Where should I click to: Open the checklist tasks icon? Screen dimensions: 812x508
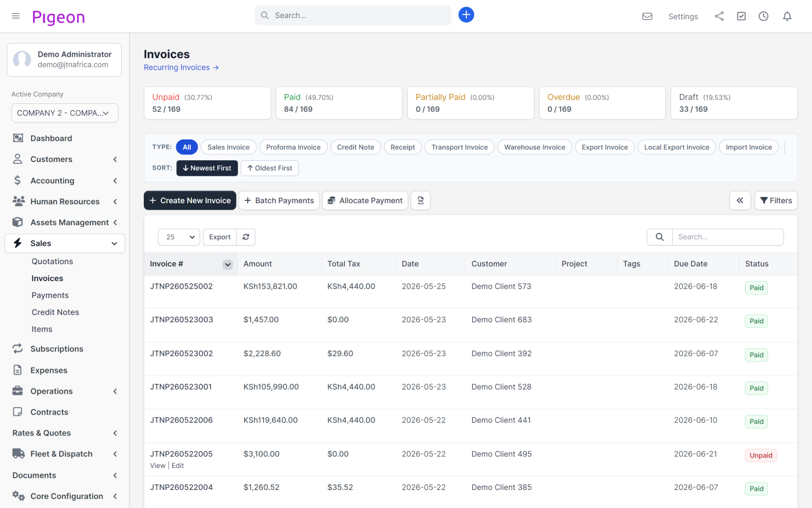(741, 16)
